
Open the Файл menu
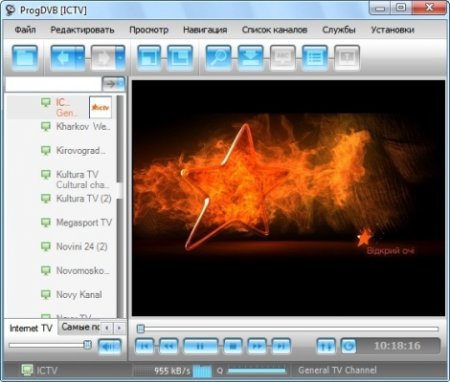pos(25,30)
